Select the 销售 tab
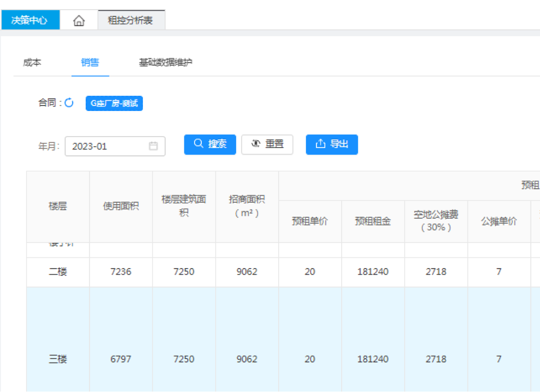The width and height of the screenshot is (540, 392). 90,62
